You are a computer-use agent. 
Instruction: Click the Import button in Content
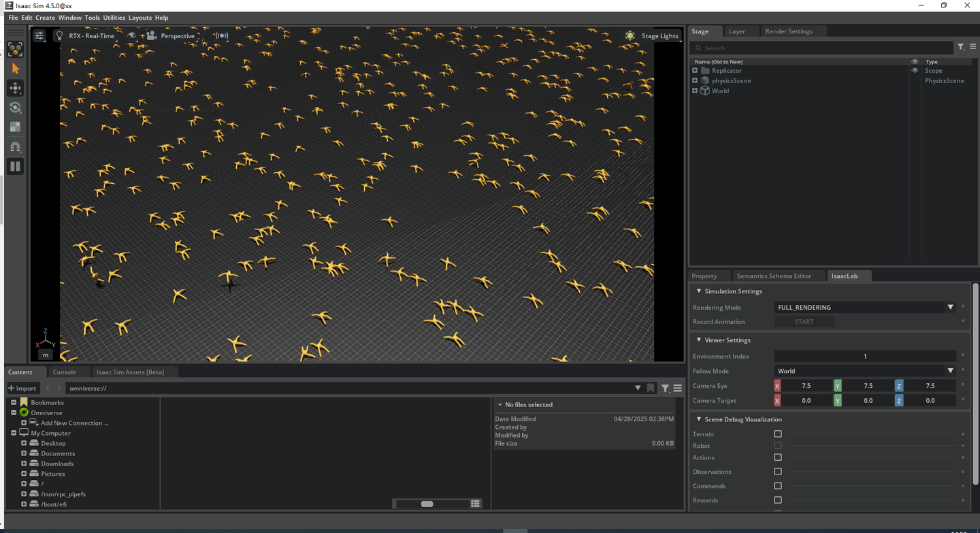click(22, 388)
